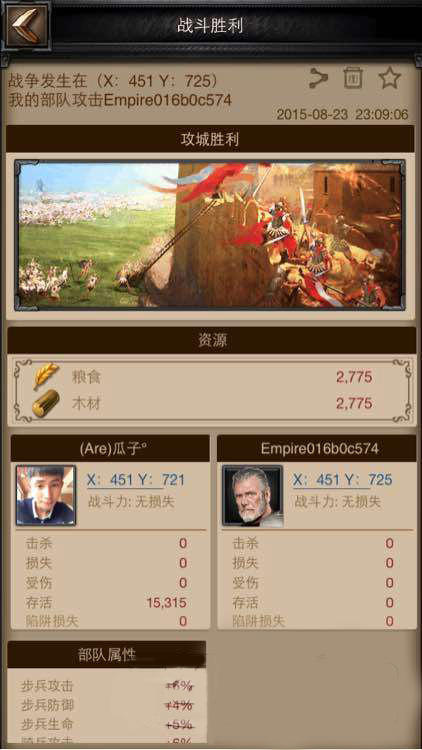Tap the back arrow button
This screenshot has width=422, height=750.
26,25
